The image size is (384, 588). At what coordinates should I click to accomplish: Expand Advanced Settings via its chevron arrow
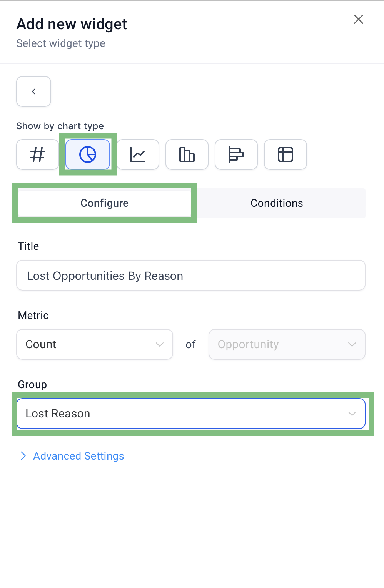pyautogui.click(x=23, y=456)
